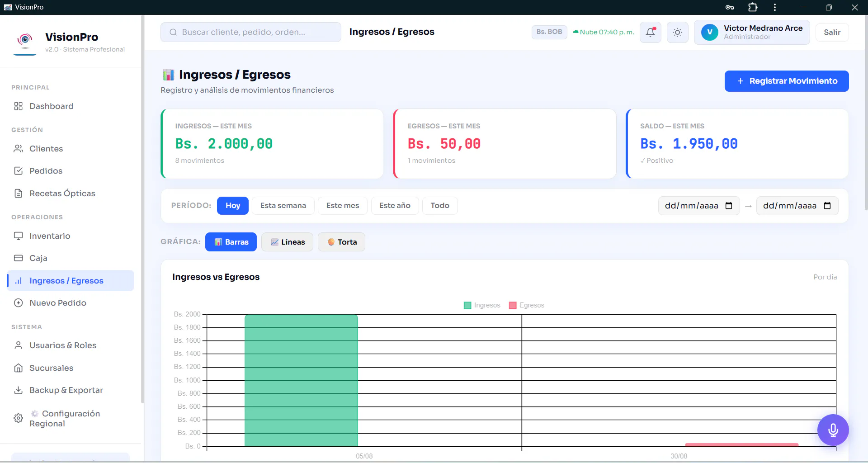The image size is (868, 463).
Task: Navigate to Inventario
Action: click(x=71, y=236)
